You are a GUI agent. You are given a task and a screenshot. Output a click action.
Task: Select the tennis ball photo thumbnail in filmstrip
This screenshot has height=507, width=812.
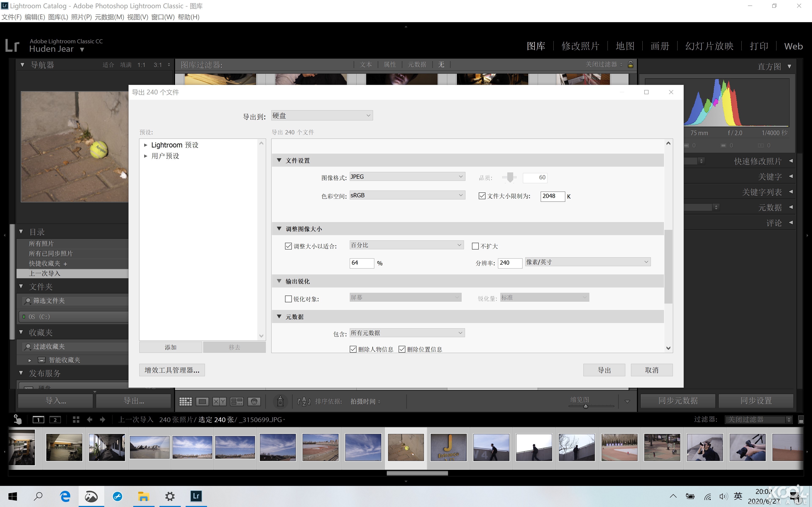406,447
